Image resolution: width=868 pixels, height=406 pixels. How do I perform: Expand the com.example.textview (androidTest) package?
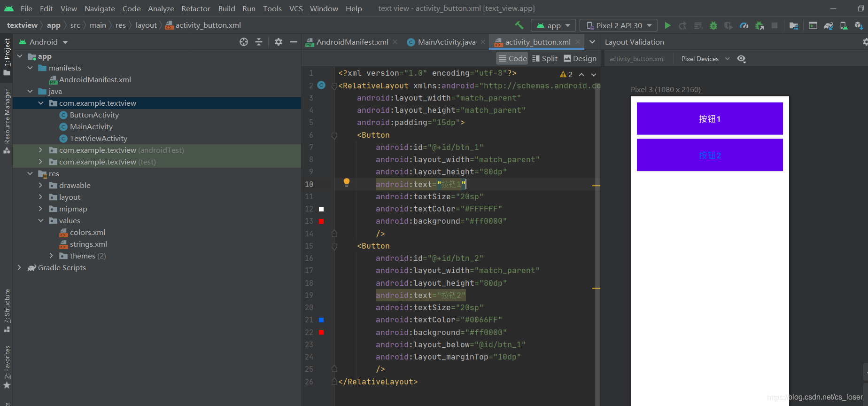[x=40, y=150]
